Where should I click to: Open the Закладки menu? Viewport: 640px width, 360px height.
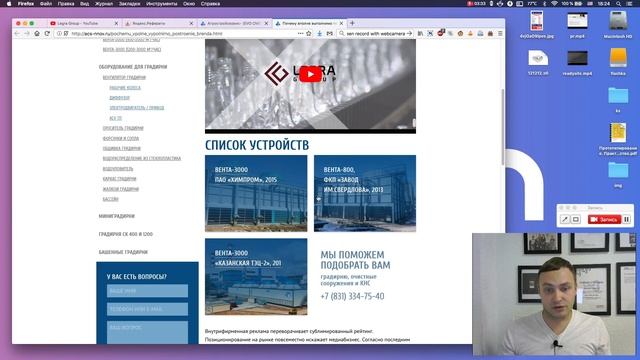tap(129, 4)
